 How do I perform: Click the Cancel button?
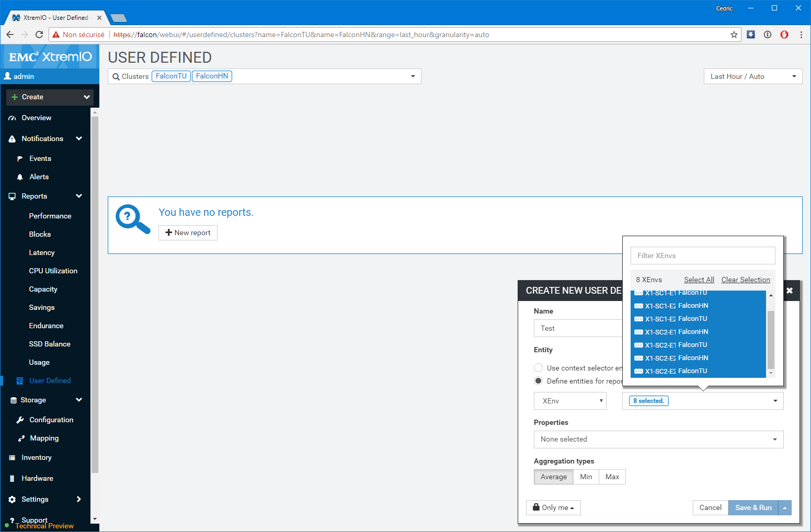(710, 507)
